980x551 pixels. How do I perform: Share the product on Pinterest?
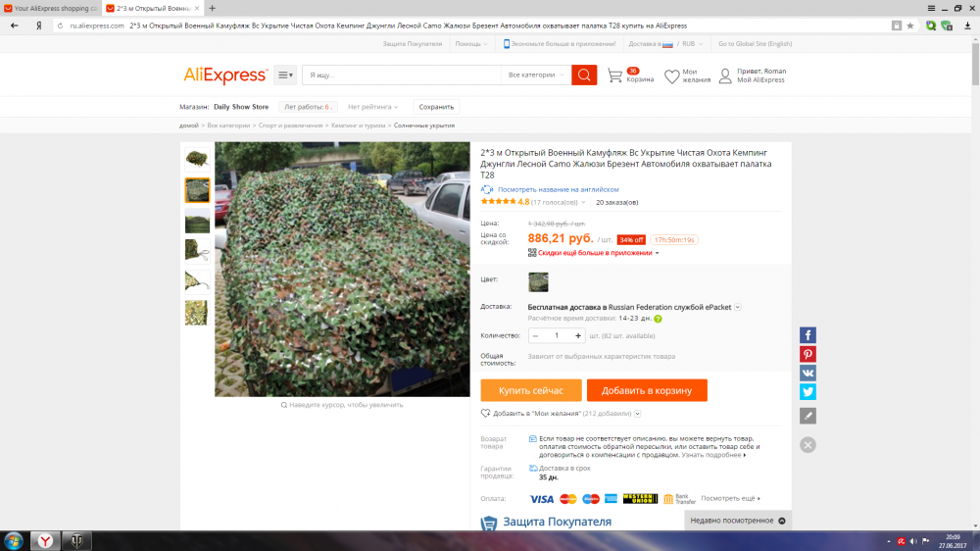[x=808, y=354]
